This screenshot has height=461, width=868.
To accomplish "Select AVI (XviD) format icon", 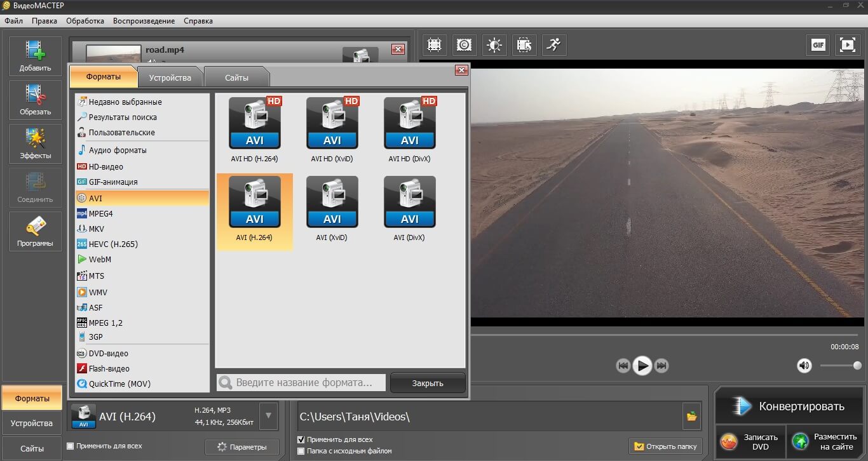I will pyautogui.click(x=332, y=202).
